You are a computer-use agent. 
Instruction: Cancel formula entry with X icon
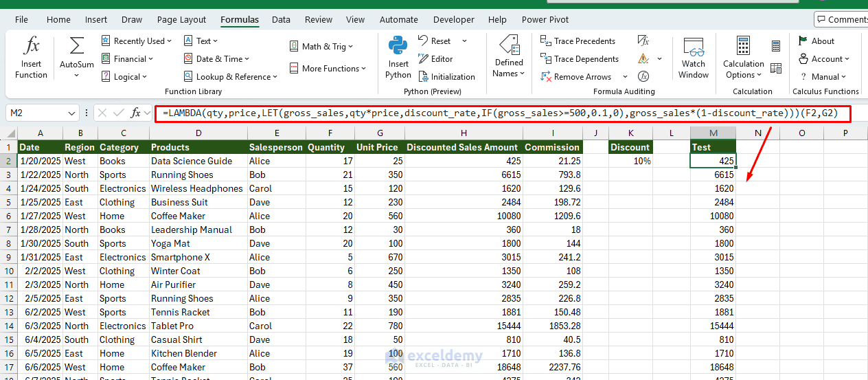pos(102,113)
